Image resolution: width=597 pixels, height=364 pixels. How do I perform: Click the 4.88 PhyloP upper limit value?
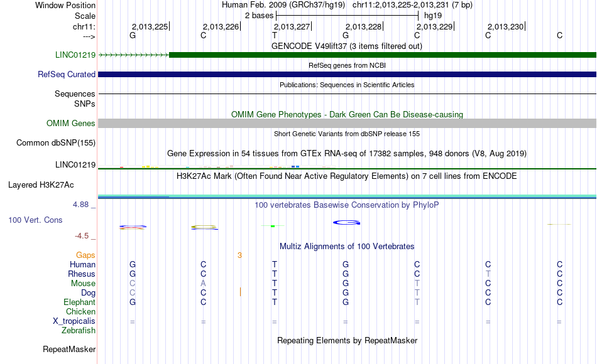[x=81, y=205]
